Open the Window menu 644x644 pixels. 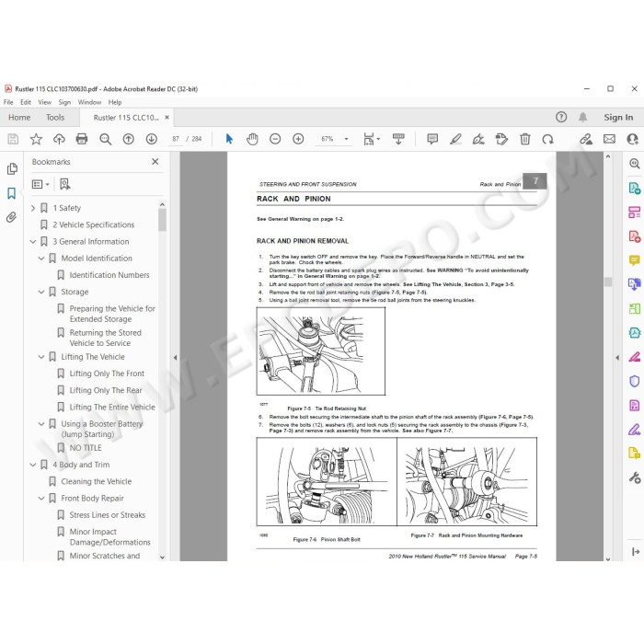(89, 102)
